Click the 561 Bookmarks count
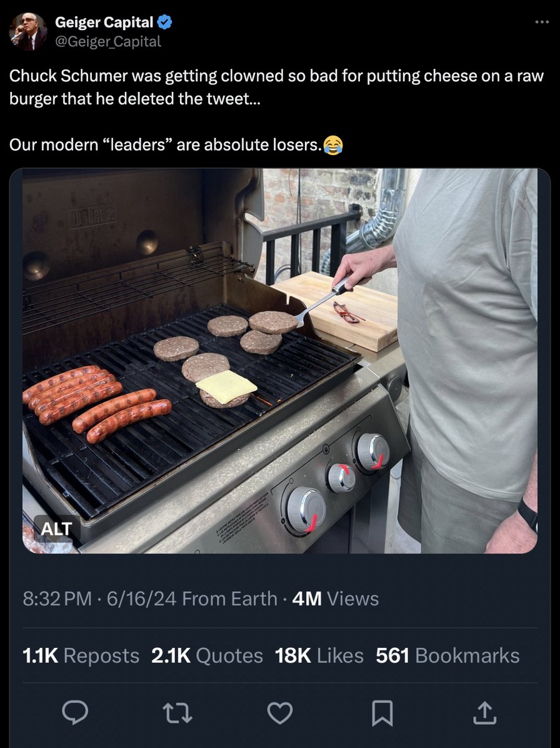Screen dimensions: 560x748 pos(447,655)
